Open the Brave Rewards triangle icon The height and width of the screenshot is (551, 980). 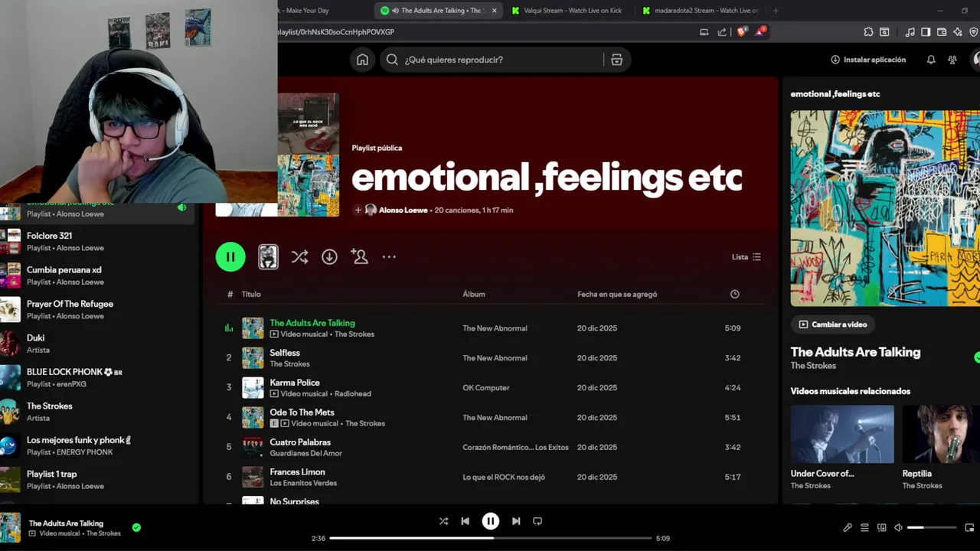[760, 31]
